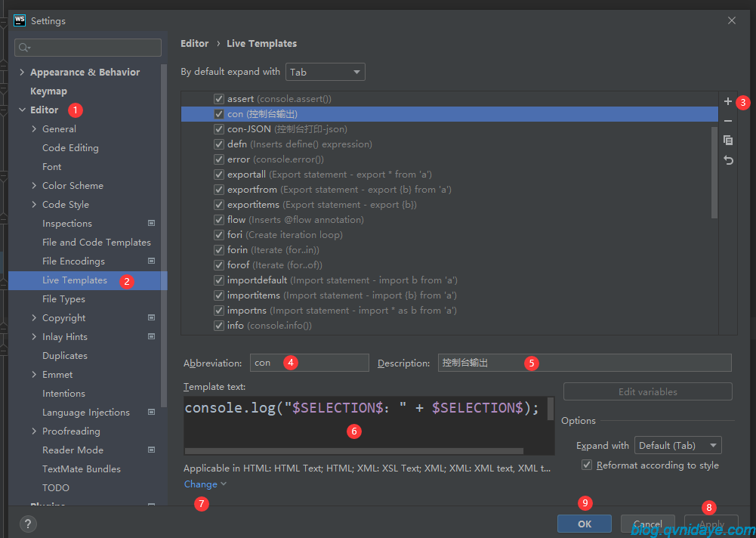The image size is (756, 538).
Task: Duplicate the selected live template
Action: [727, 140]
